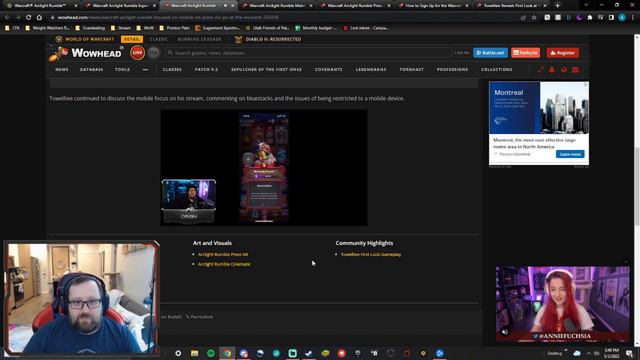Click the search games, news, database field

(x=308, y=53)
